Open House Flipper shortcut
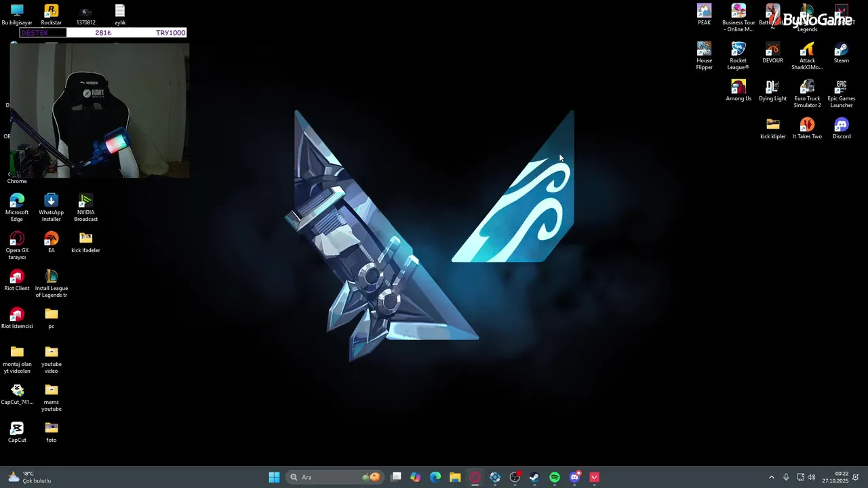 coord(704,56)
